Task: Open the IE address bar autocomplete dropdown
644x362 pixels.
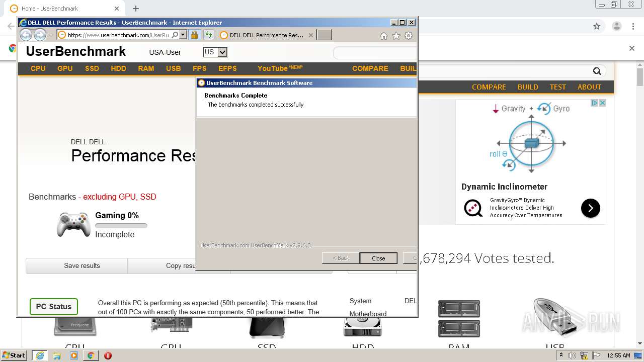Action: (x=183, y=35)
